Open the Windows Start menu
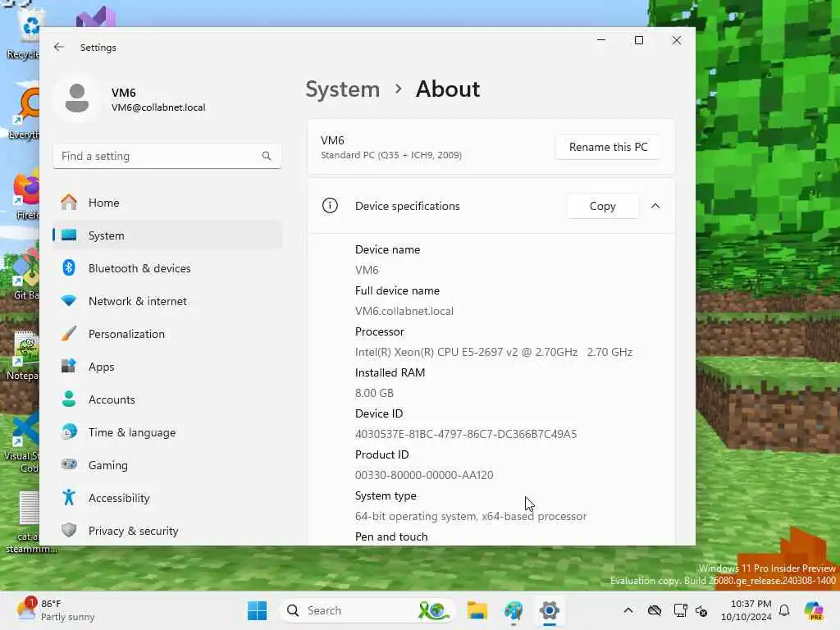 coord(257,610)
